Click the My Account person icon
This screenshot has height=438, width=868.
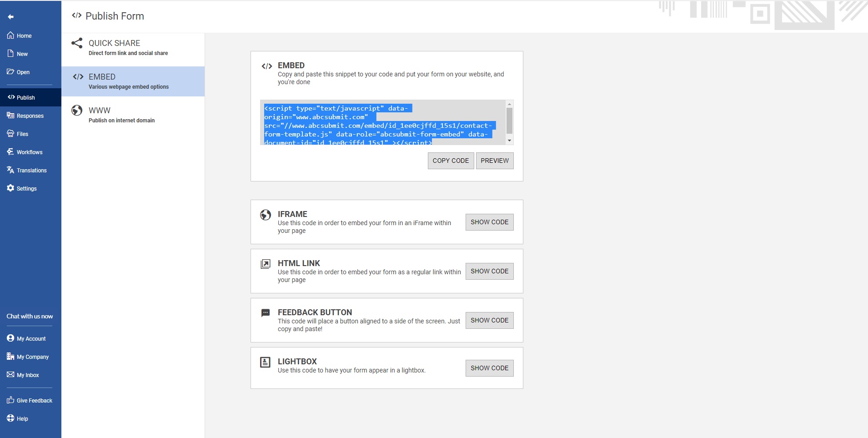(10, 338)
